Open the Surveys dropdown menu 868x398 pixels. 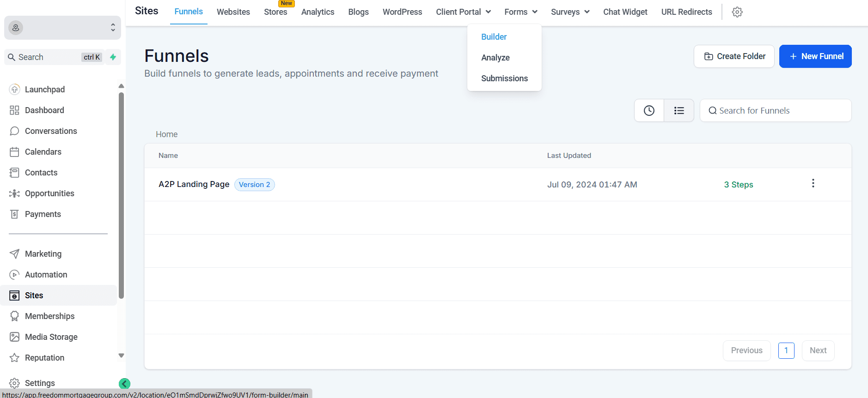click(x=570, y=12)
